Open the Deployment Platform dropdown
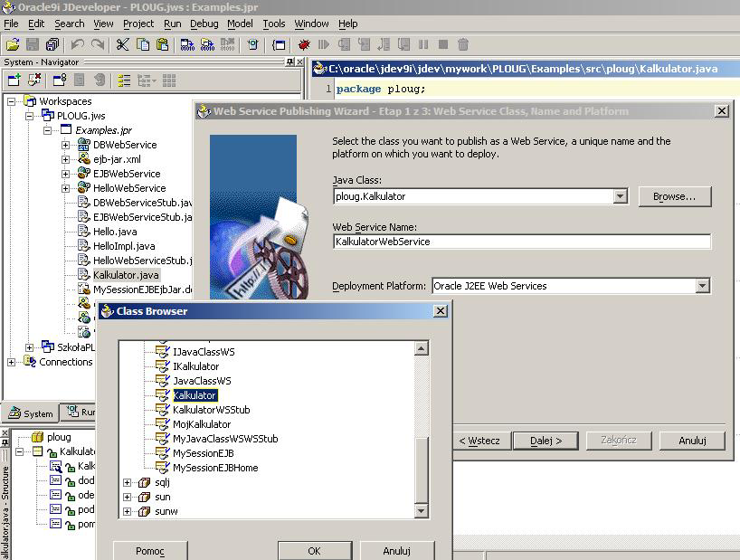The image size is (740, 560). coord(703,286)
